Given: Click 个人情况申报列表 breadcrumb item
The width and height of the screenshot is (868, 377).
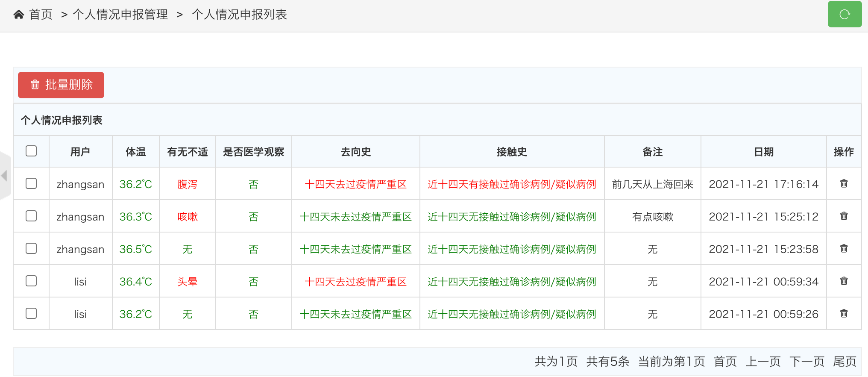Looking at the screenshot, I should click(239, 15).
